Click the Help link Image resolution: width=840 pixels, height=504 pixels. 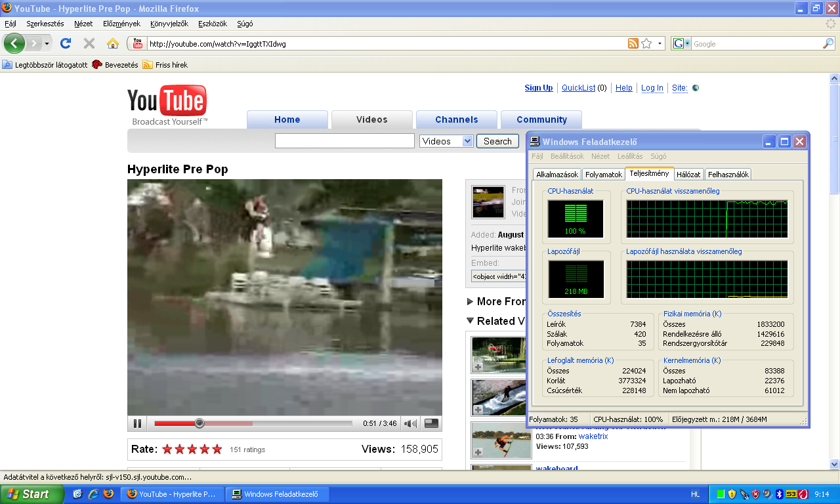[624, 88]
